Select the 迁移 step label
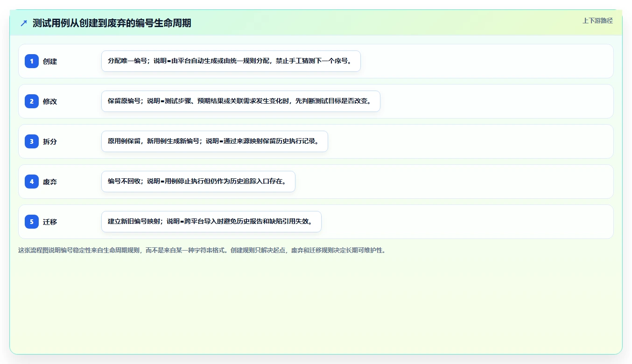The image size is (632, 364). pos(50,222)
